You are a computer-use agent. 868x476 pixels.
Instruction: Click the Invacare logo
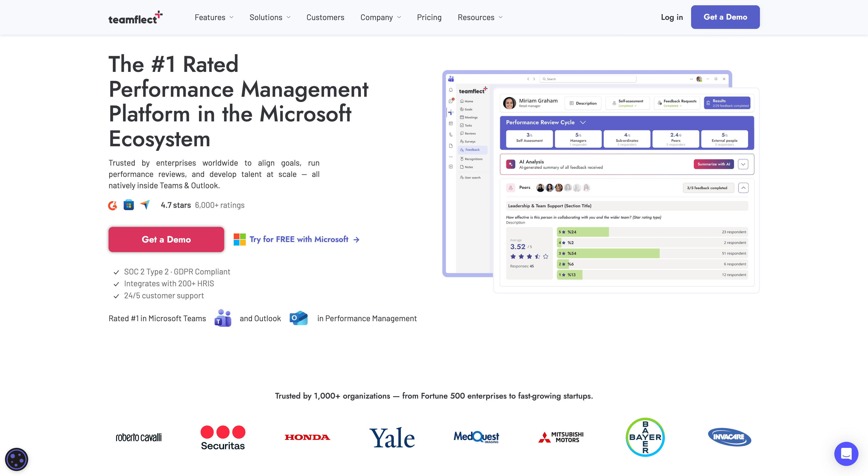730,437
